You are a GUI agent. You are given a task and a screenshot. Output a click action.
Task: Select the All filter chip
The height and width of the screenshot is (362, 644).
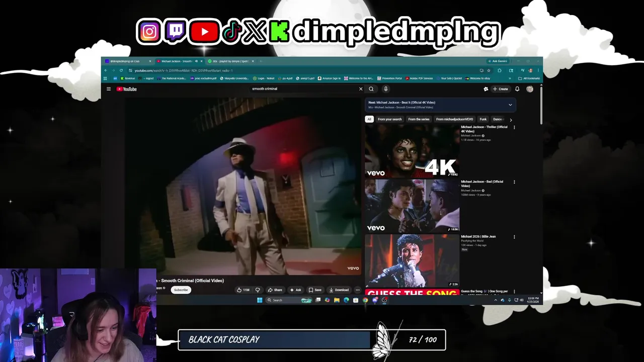[x=369, y=119]
